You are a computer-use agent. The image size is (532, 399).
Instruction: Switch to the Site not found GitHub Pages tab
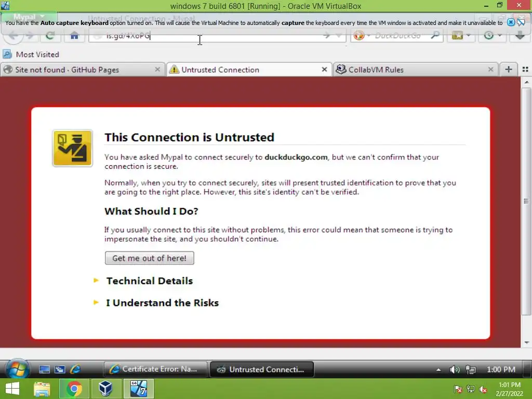coord(83,70)
